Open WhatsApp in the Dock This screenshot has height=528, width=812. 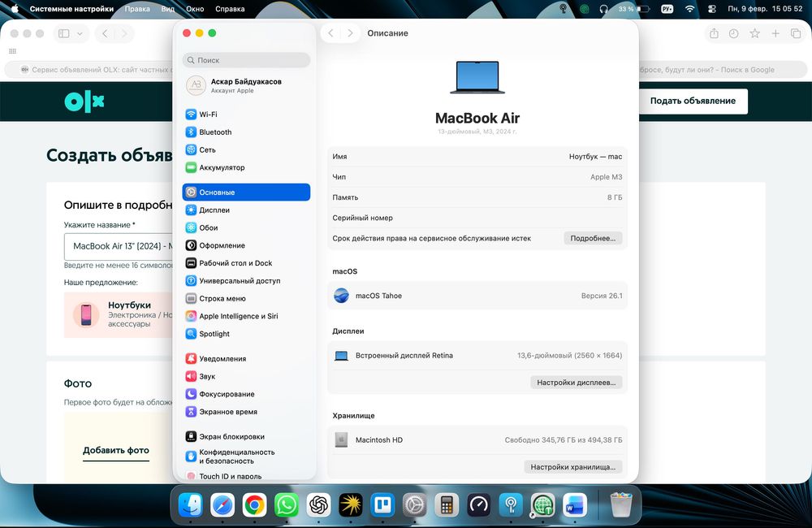point(287,504)
